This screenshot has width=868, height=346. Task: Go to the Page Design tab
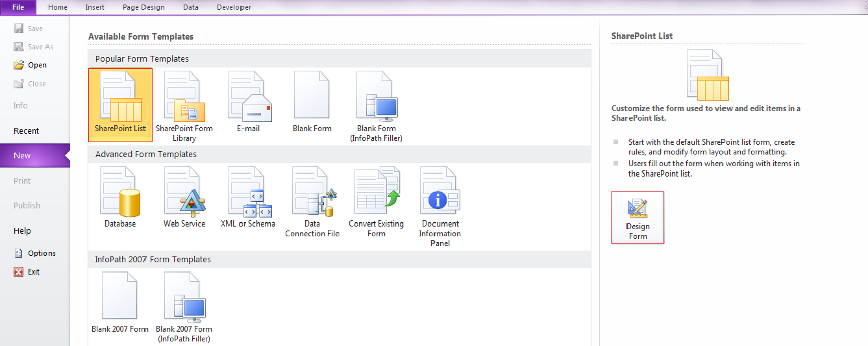click(x=143, y=7)
